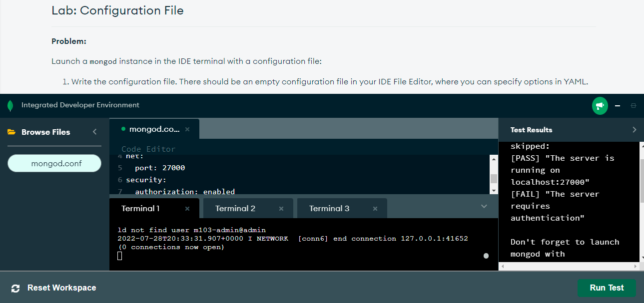644x303 pixels.
Task: Switch to Terminal 2 tab
Action: click(x=235, y=209)
